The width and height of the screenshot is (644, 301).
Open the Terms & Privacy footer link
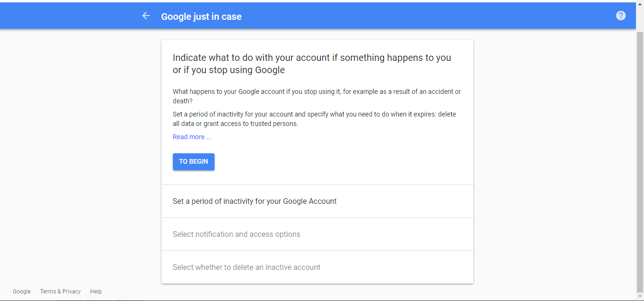60,292
